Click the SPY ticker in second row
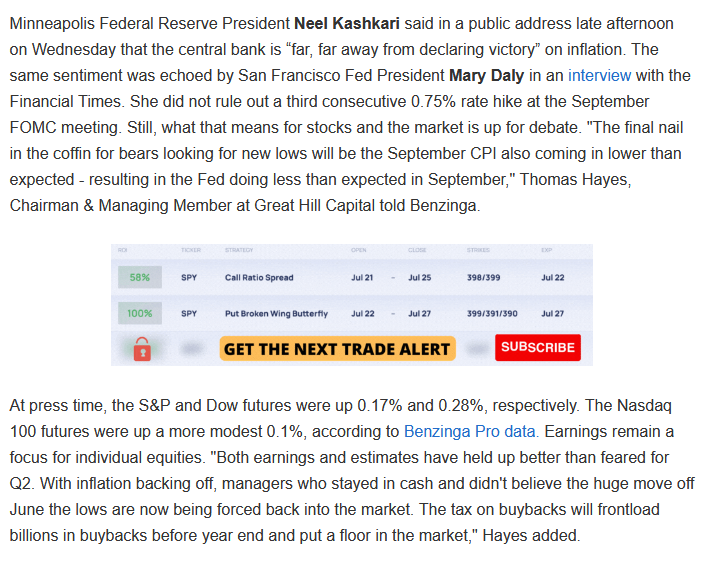The height and width of the screenshot is (566, 703). point(189,313)
